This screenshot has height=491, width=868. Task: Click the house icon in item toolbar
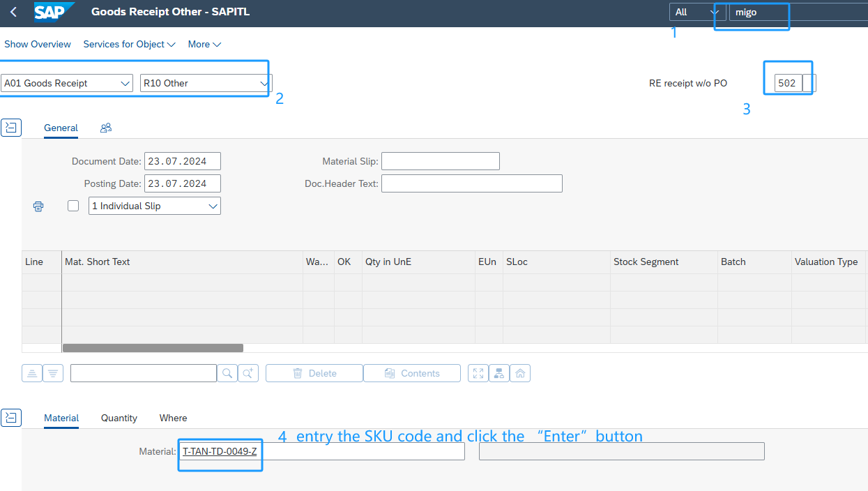519,373
